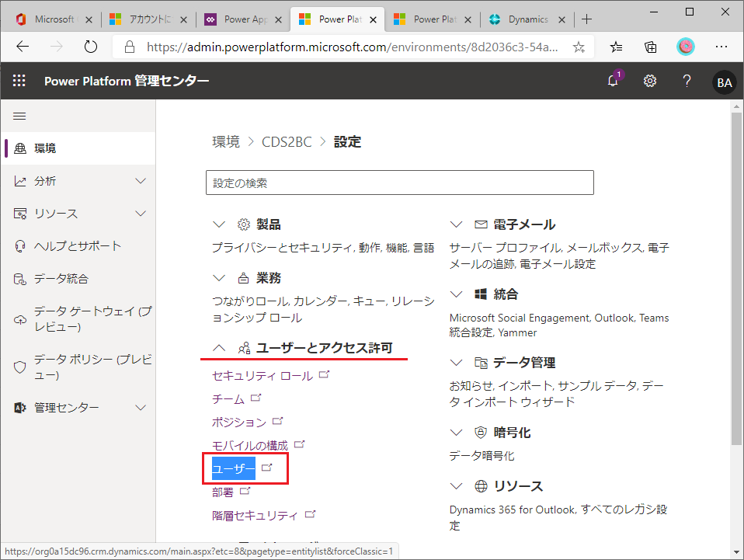Open browser profile donut avatar
This screenshot has width=744, height=560.
tap(685, 47)
